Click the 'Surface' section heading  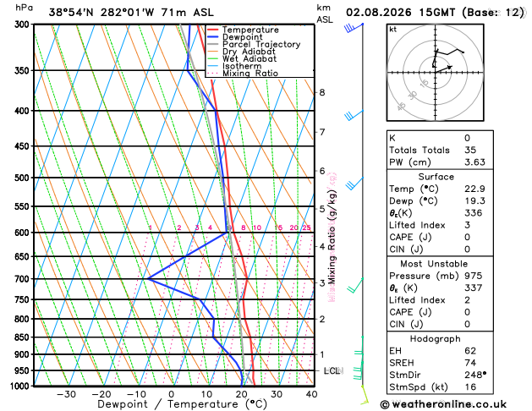[436, 177]
